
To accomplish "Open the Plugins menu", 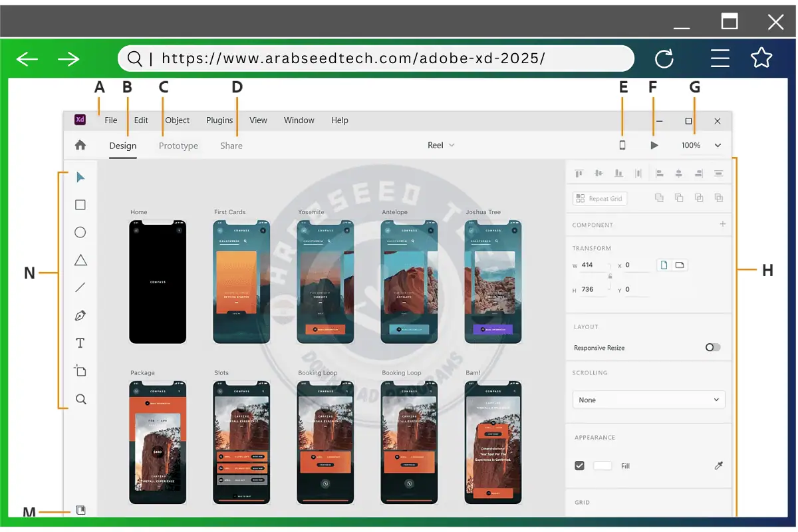I will click(x=219, y=120).
